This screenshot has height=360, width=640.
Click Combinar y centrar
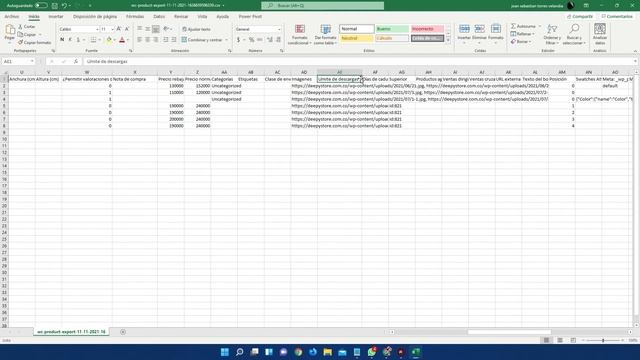pyautogui.click(x=202, y=40)
